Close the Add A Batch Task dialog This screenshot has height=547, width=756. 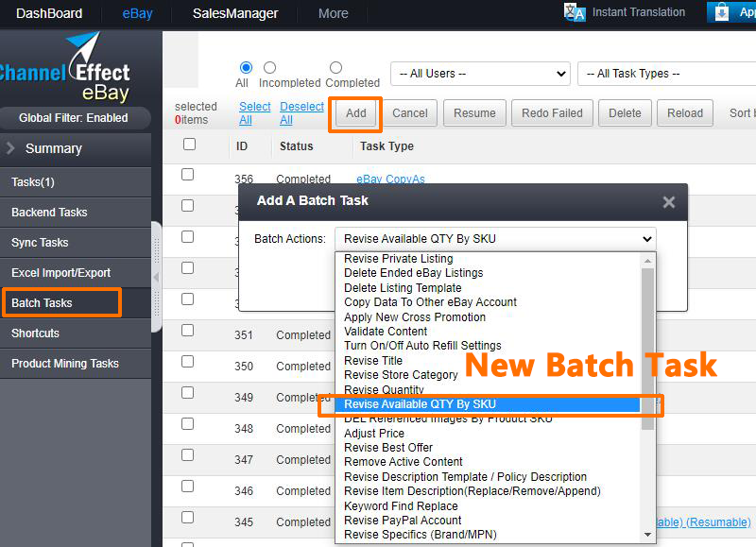click(x=669, y=202)
